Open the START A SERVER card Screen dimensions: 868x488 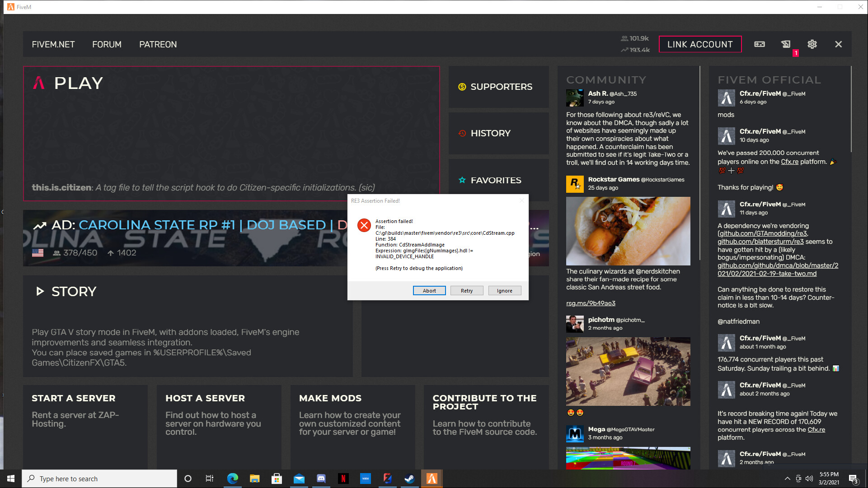[x=85, y=427]
